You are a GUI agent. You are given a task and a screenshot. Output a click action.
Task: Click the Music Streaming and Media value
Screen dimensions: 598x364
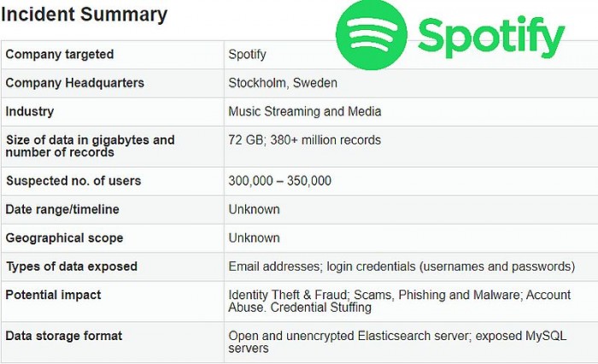(x=305, y=111)
